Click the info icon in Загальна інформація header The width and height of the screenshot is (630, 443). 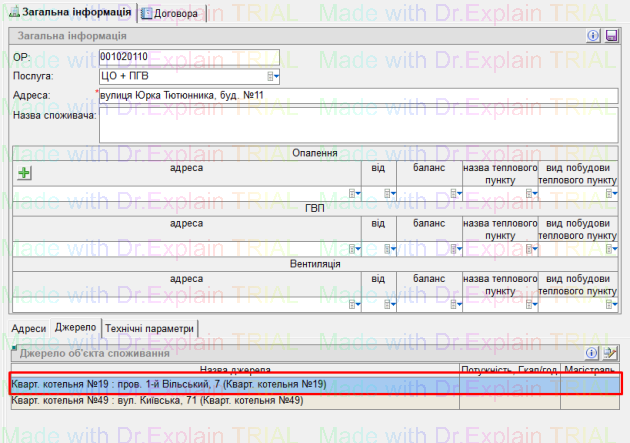pos(594,36)
